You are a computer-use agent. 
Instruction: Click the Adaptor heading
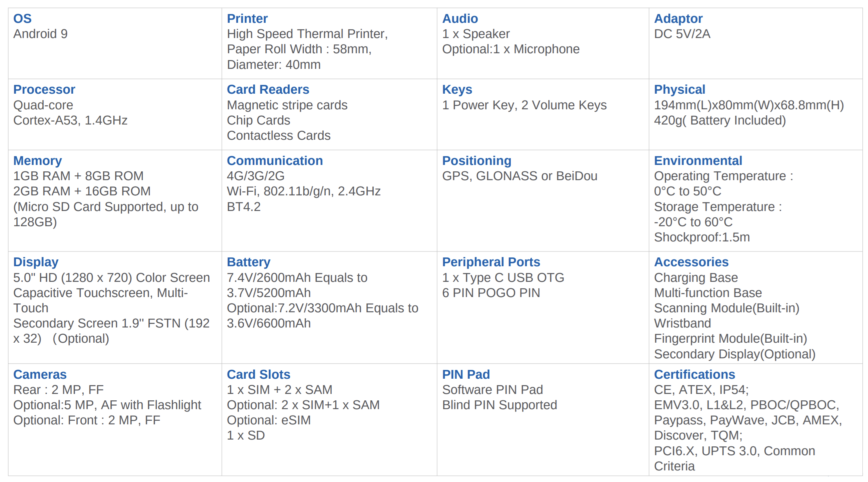[x=678, y=18]
